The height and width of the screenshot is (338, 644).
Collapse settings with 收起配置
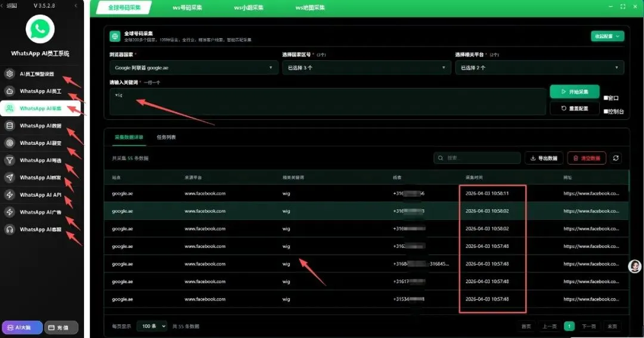tap(608, 36)
